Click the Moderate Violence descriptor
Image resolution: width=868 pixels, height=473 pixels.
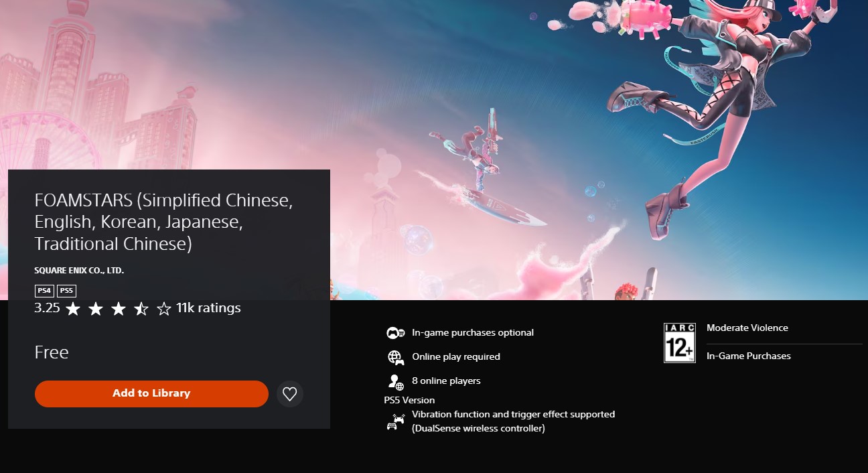click(747, 328)
